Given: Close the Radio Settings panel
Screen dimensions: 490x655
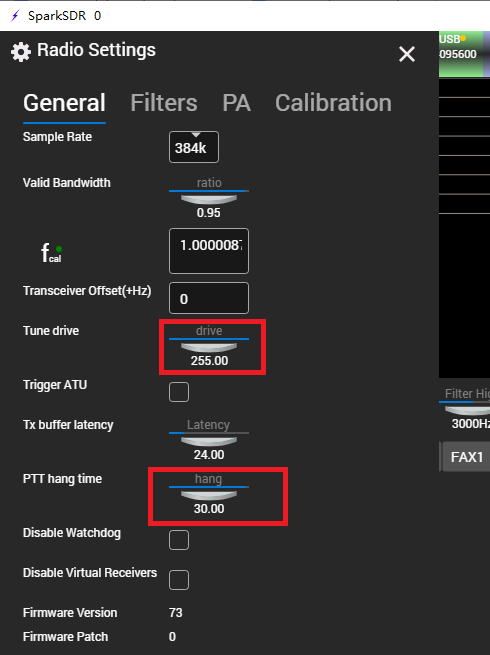Looking at the screenshot, I should coord(406,54).
